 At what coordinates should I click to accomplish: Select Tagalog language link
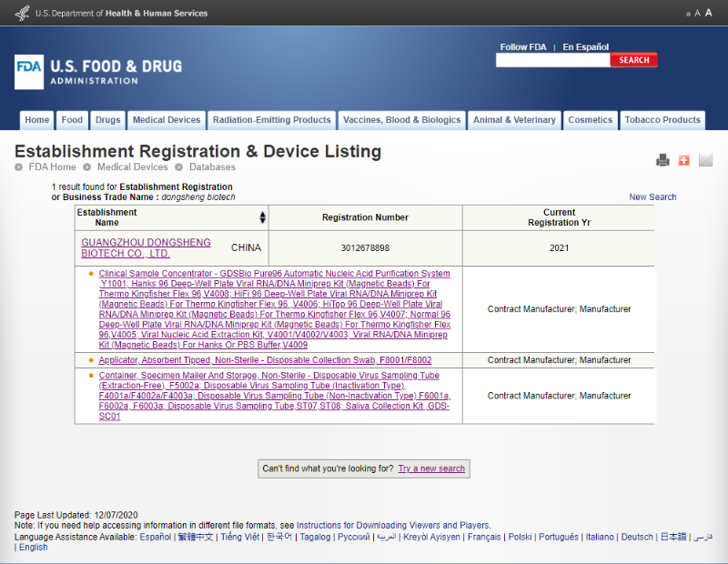tap(315, 537)
